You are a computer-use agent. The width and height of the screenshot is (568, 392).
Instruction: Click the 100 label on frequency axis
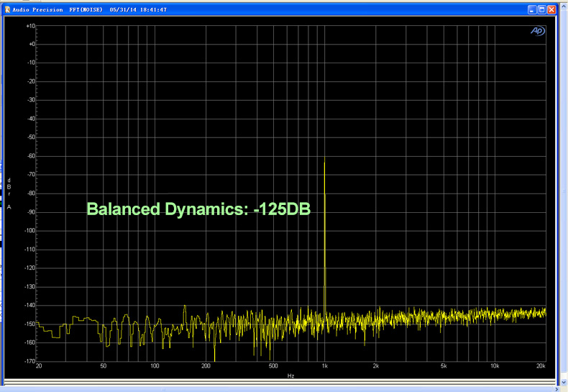click(x=155, y=367)
